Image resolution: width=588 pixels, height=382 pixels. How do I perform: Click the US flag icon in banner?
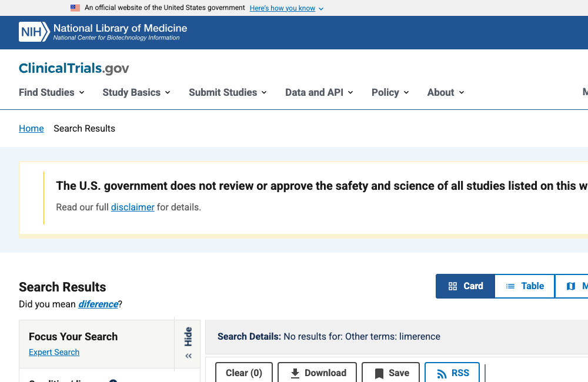point(75,8)
